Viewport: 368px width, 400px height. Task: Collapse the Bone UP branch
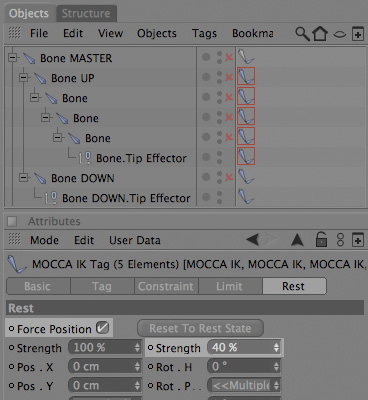tap(24, 78)
